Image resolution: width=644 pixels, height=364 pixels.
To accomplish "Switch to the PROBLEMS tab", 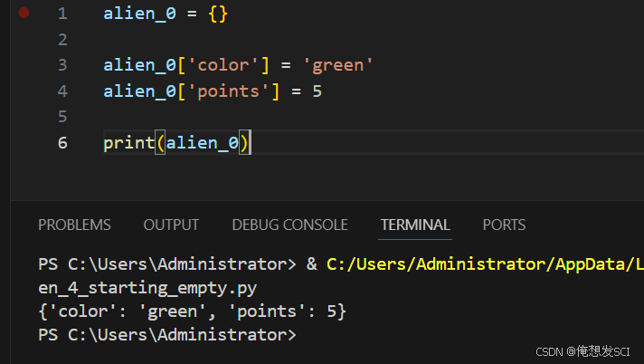I will coord(74,225).
